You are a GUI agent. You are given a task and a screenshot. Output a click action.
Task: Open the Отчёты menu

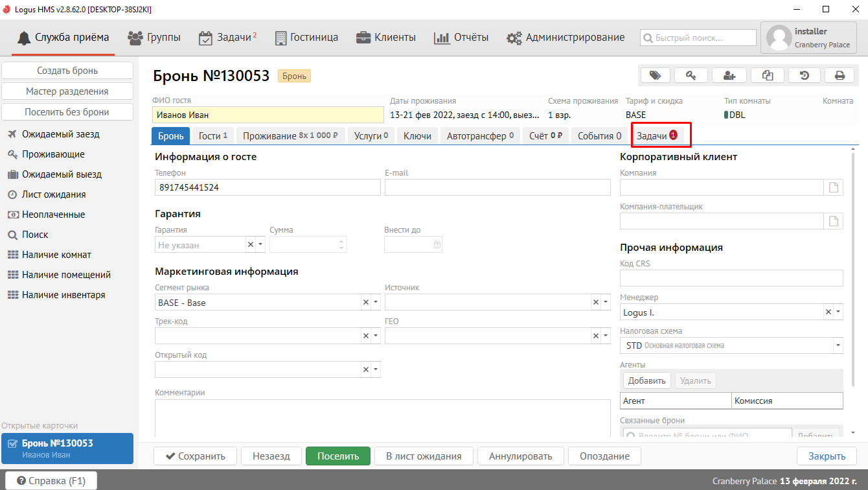pyautogui.click(x=461, y=38)
